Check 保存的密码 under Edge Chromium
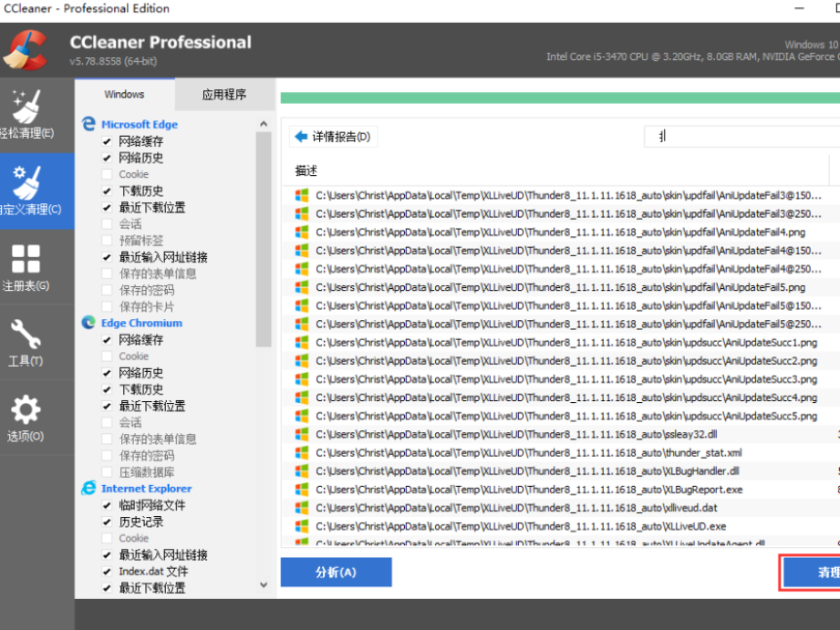Image resolution: width=840 pixels, height=630 pixels. (x=107, y=455)
